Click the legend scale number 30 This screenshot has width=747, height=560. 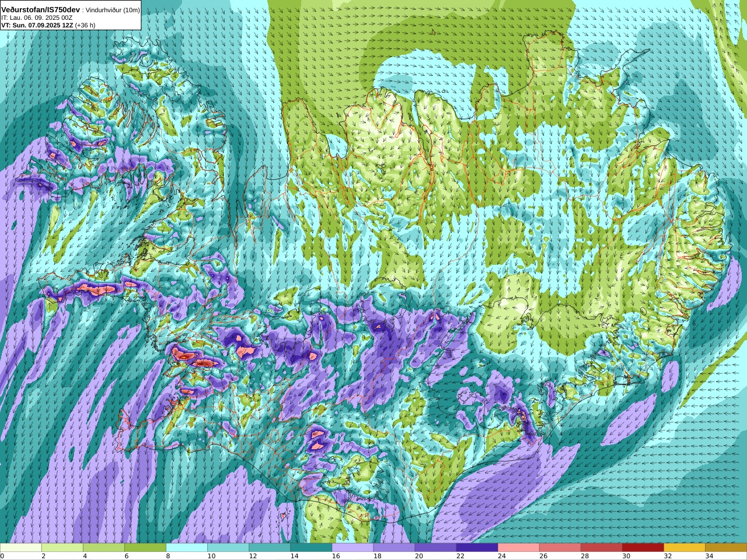pos(626,556)
